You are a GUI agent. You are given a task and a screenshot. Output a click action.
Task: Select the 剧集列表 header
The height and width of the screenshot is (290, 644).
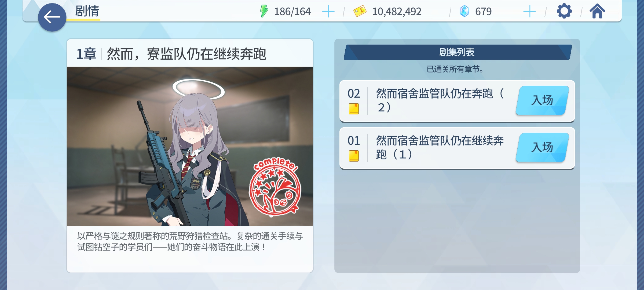point(458,52)
